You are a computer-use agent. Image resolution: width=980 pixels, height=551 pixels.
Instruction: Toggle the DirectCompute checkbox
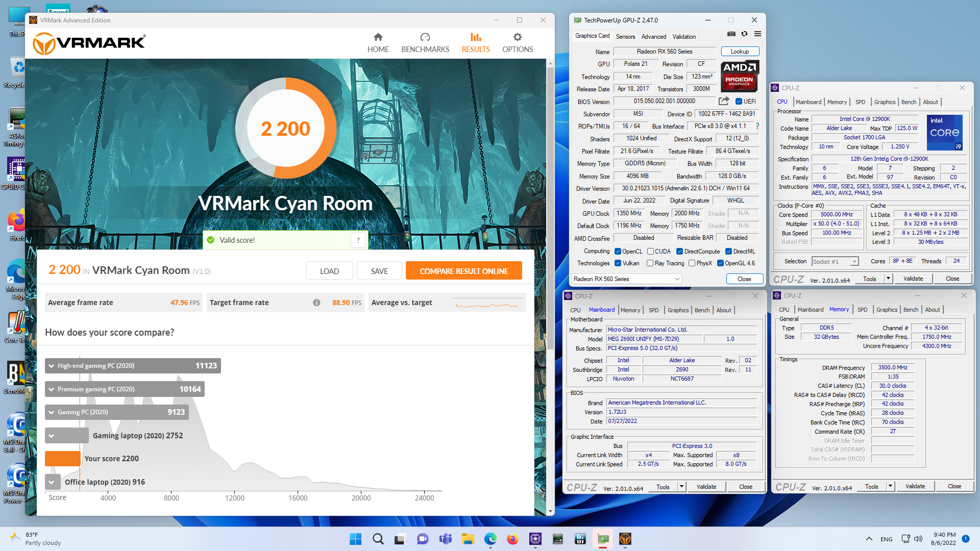680,252
